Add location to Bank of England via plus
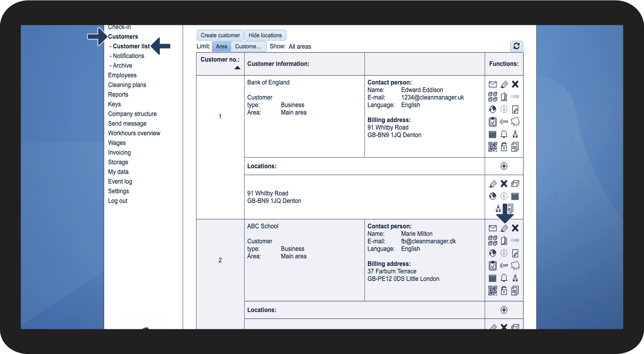The height and width of the screenshot is (354, 644). tap(504, 166)
